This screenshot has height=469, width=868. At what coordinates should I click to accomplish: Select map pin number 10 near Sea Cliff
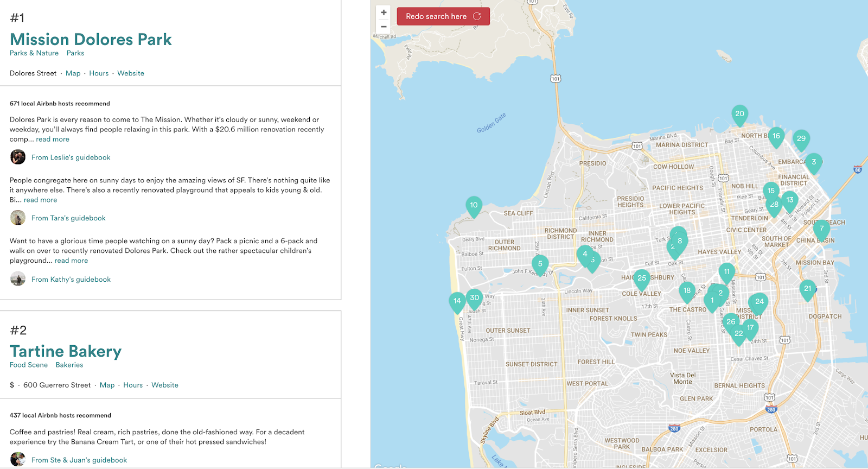(x=474, y=207)
